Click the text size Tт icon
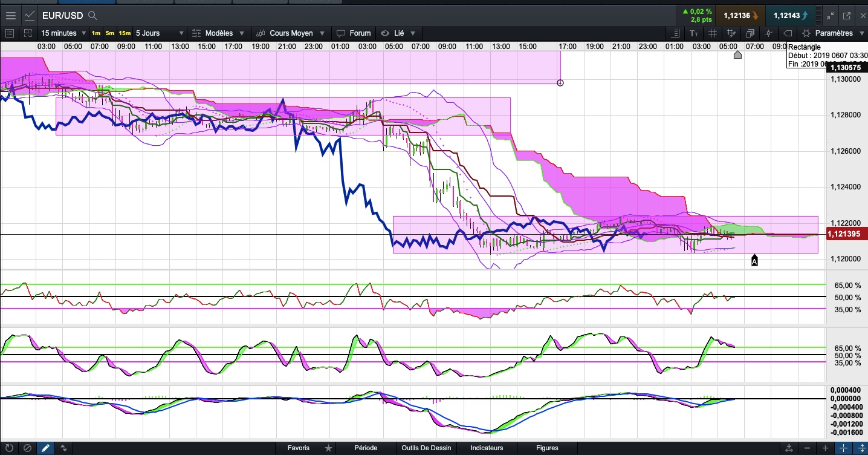Image resolution: width=868 pixels, height=455 pixels. pyautogui.click(x=693, y=33)
